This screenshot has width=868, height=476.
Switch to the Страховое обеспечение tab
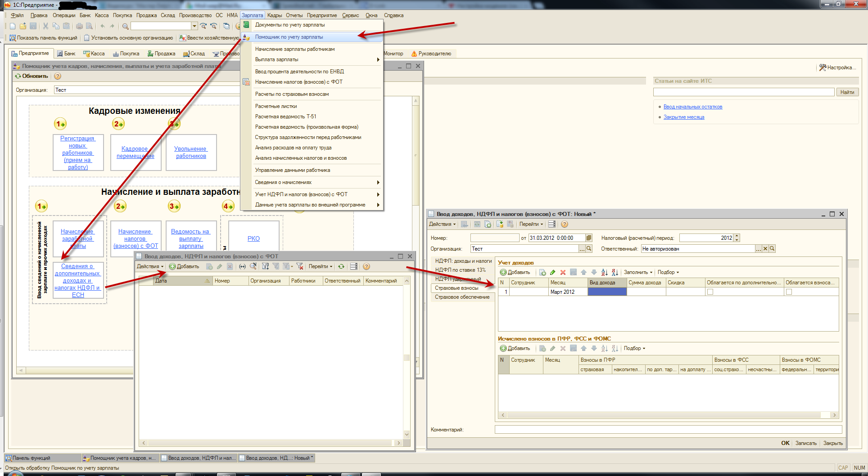pos(462,297)
